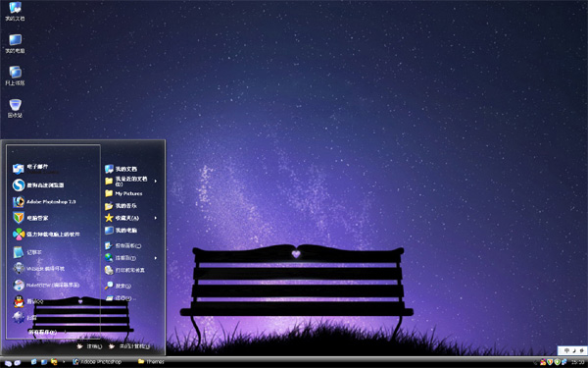This screenshot has width=588, height=368.
Task: Click the rightmost language bar icon
Action: click(581, 350)
